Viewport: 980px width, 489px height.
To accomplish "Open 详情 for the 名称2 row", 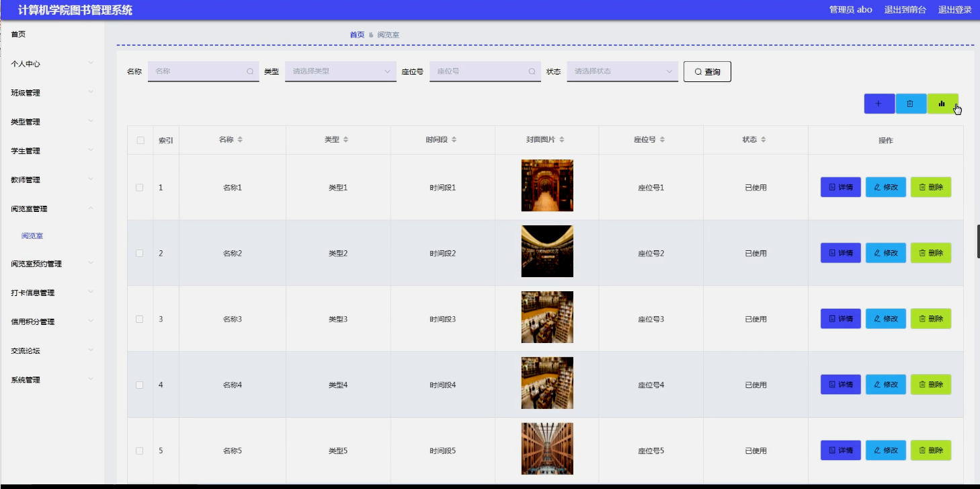I will pyautogui.click(x=840, y=252).
